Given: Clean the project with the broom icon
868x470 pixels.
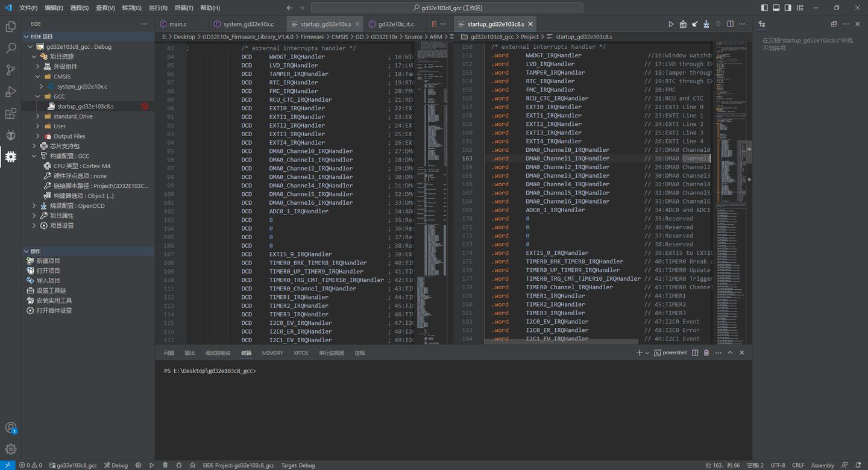Looking at the screenshot, I should pos(694,23).
